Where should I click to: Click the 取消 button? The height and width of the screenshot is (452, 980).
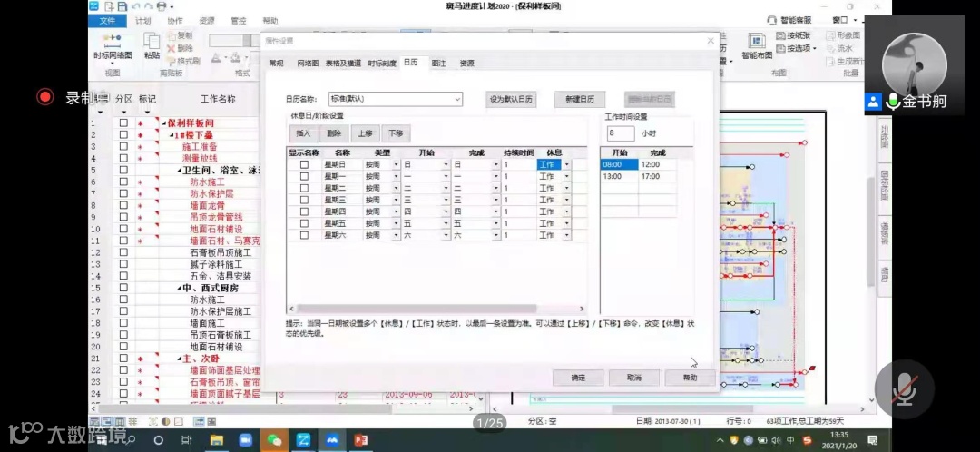coord(634,378)
